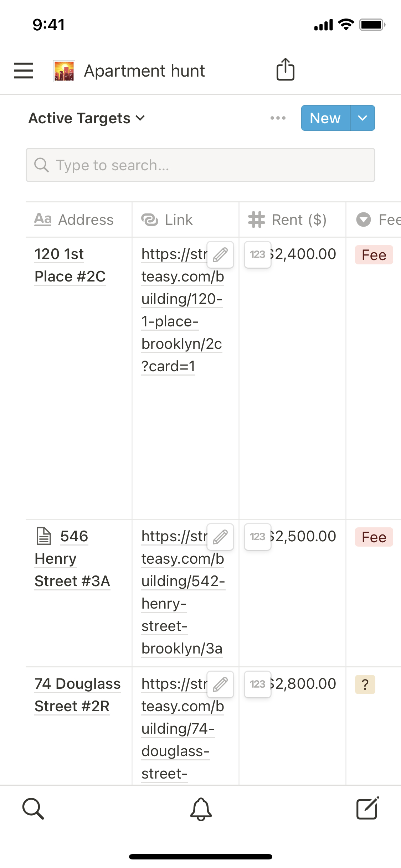Tap the share icon in header

[285, 69]
